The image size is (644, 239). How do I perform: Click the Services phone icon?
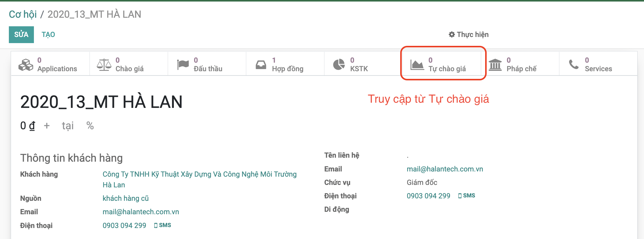point(573,64)
